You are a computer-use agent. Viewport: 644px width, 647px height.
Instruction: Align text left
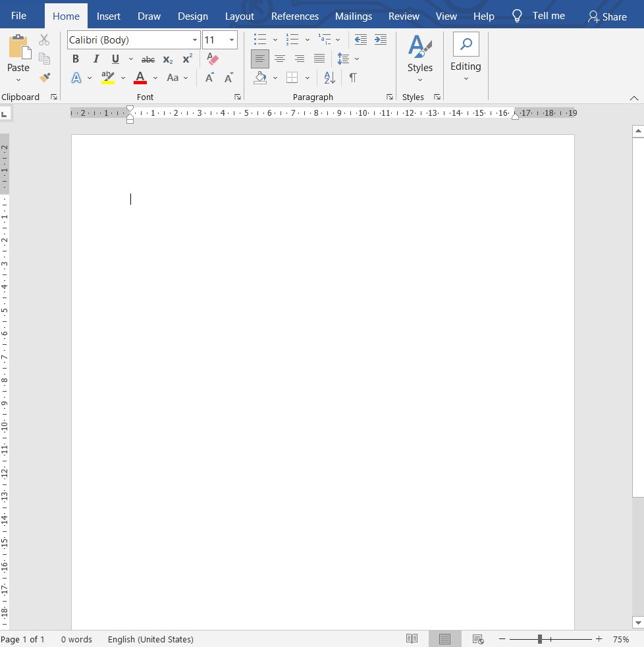pos(259,59)
